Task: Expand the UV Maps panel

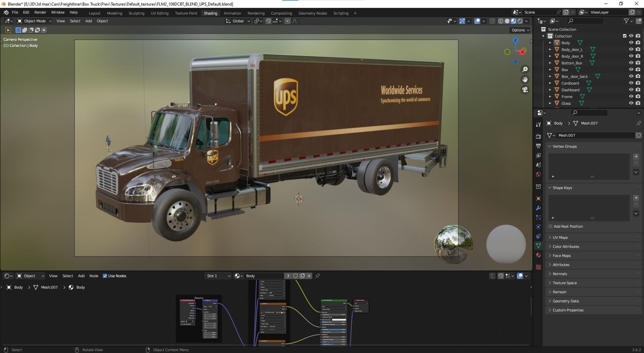Action: tap(549, 237)
